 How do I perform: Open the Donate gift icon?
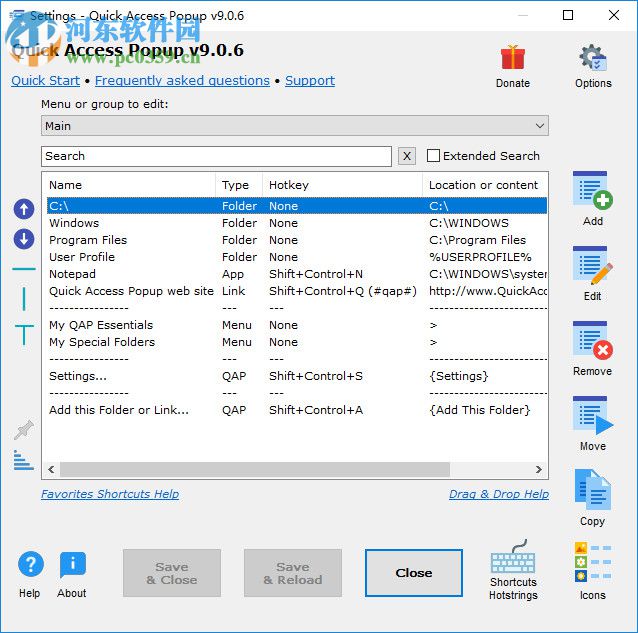tap(513, 58)
